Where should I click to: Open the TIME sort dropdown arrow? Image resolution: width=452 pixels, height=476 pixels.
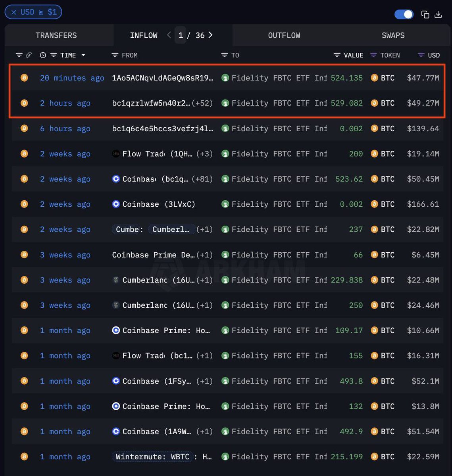click(x=83, y=55)
